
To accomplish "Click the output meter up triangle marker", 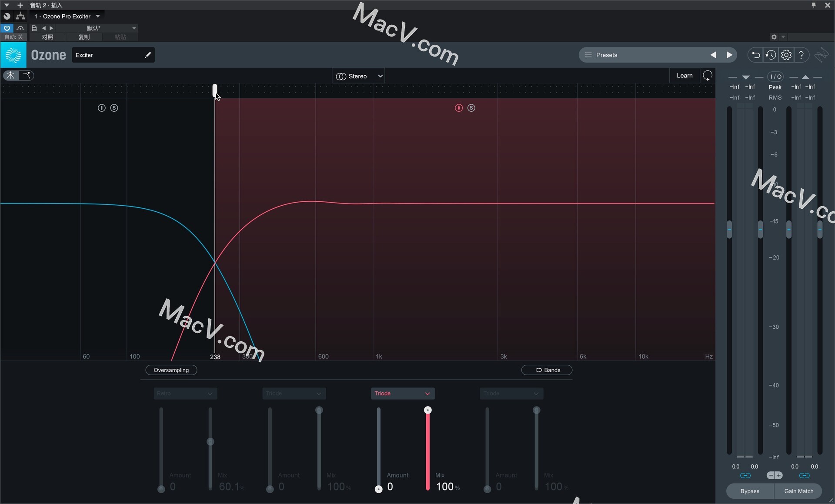I will tap(805, 77).
